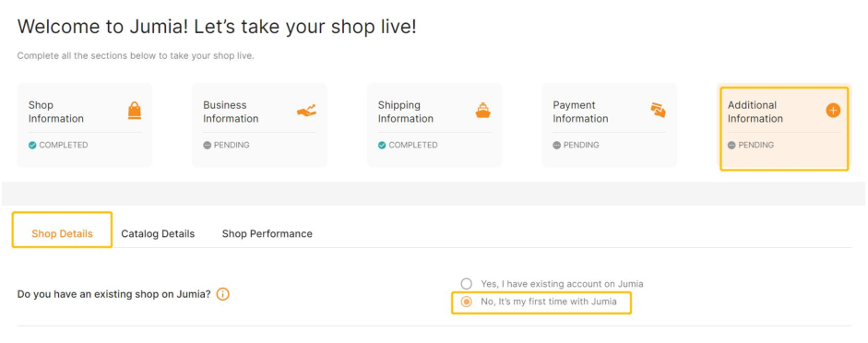Click the green completed checkmark under Shop Information
The width and height of the screenshot is (868, 343).
click(x=32, y=146)
